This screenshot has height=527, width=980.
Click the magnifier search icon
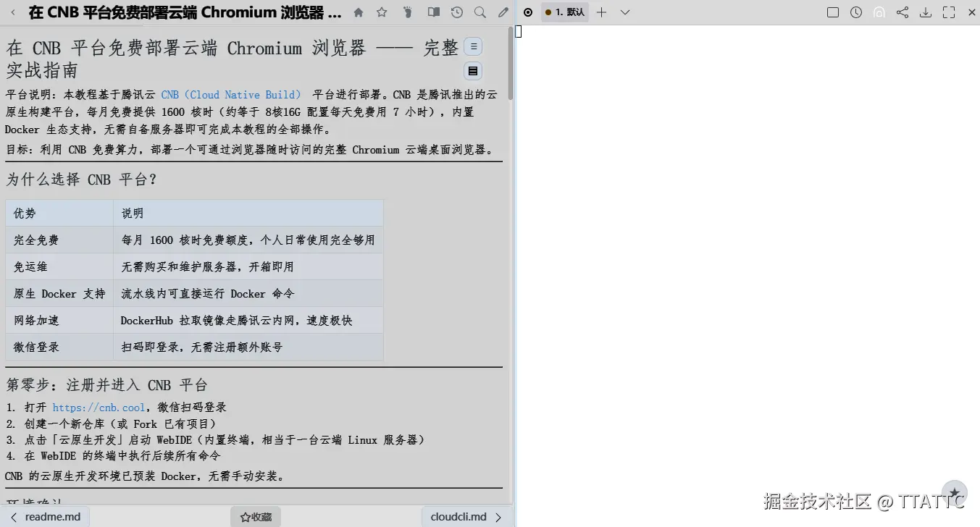[x=480, y=12]
